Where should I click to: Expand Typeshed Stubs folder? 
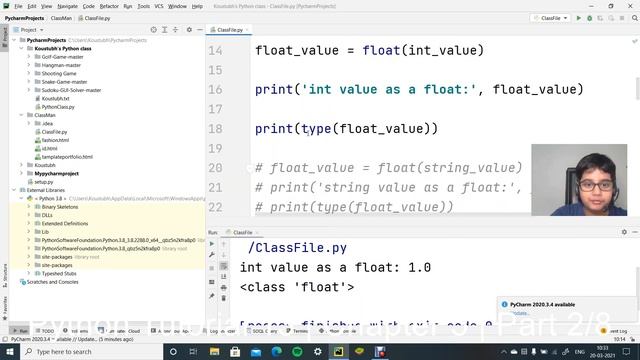(29, 273)
